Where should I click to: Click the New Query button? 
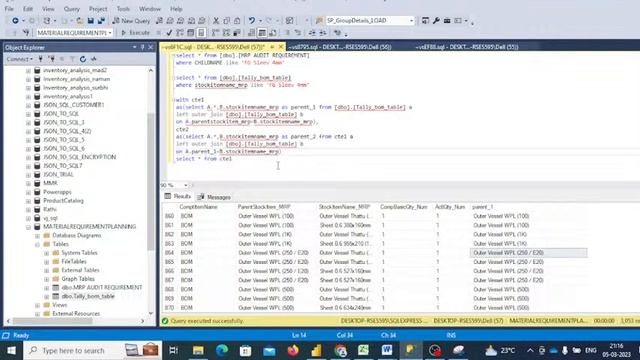point(131,20)
